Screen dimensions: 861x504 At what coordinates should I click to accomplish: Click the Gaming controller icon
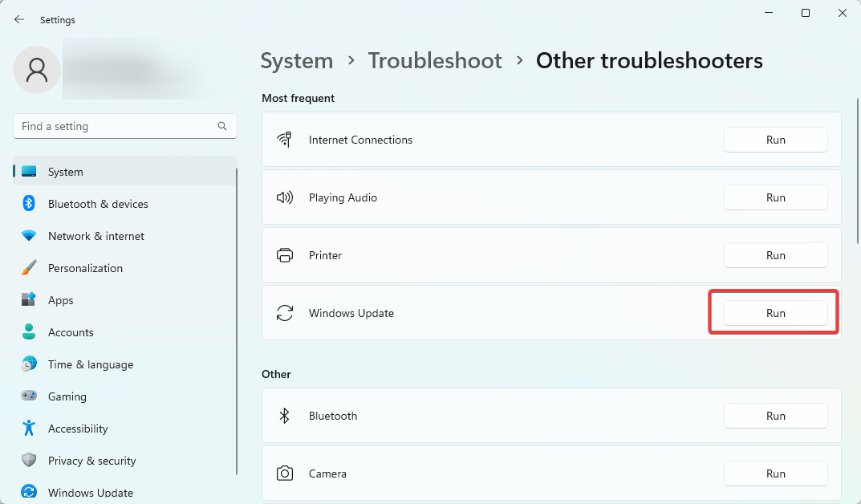pos(29,396)
